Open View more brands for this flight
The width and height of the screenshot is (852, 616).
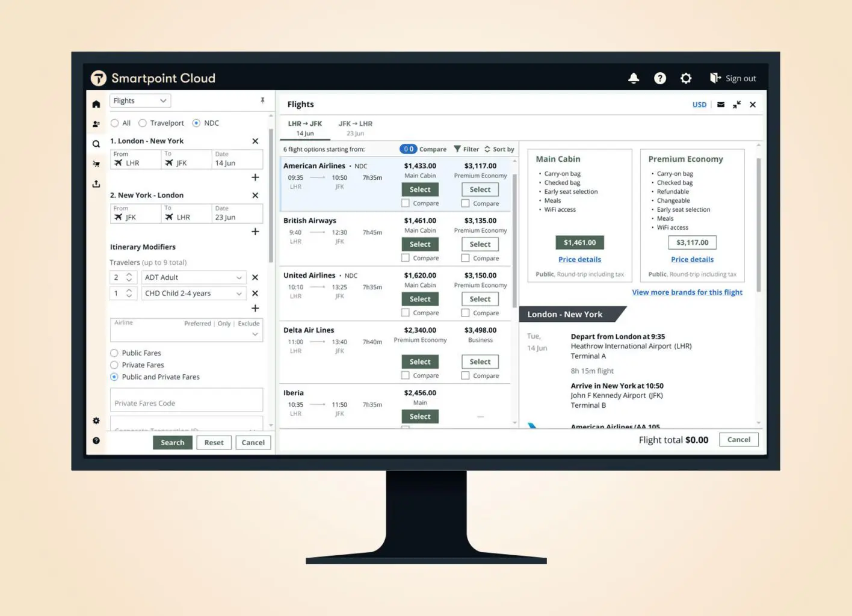687,292
